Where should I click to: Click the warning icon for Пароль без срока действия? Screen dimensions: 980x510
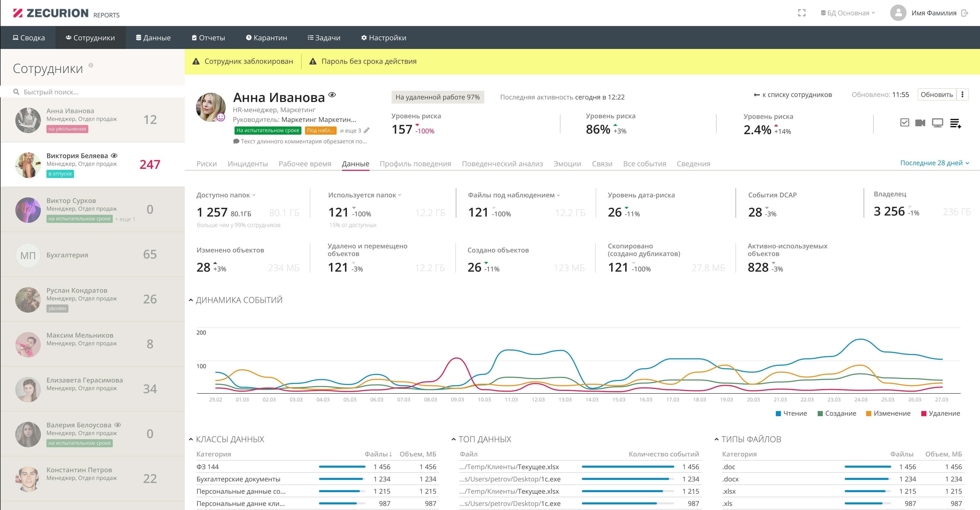(x=313, y=61)
